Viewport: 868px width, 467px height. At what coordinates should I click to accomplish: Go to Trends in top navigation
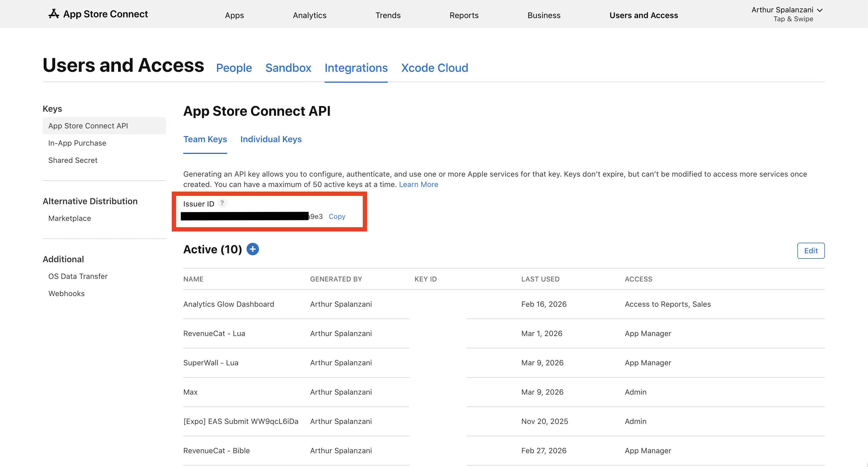click(388, 15)
